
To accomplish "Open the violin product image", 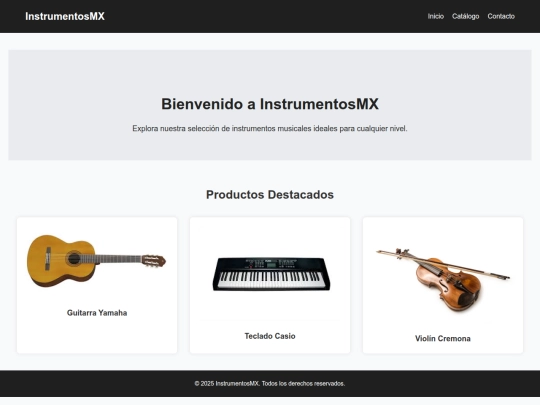I will click(x=443, y=279).
